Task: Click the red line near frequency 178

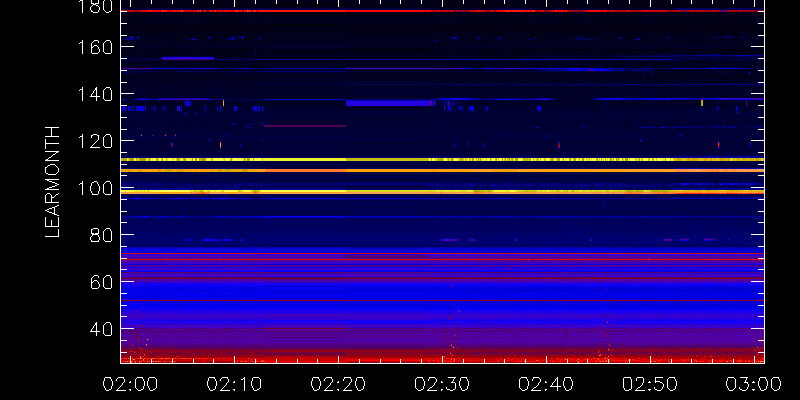Action: pos(442,11)
